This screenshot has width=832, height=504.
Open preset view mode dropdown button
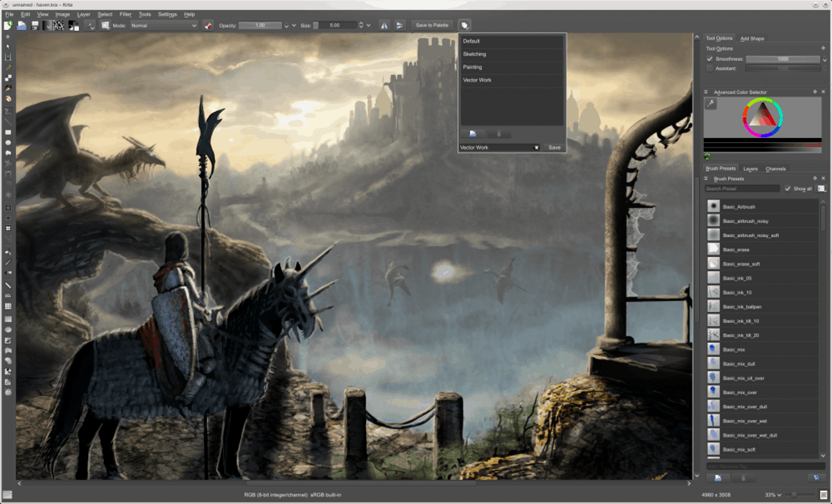coord(822,189)
